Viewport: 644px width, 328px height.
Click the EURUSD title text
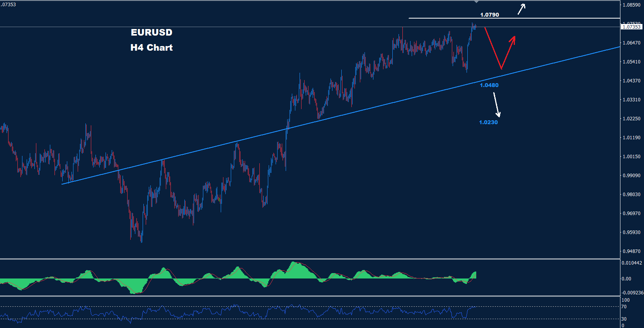[x=152, y=32]
